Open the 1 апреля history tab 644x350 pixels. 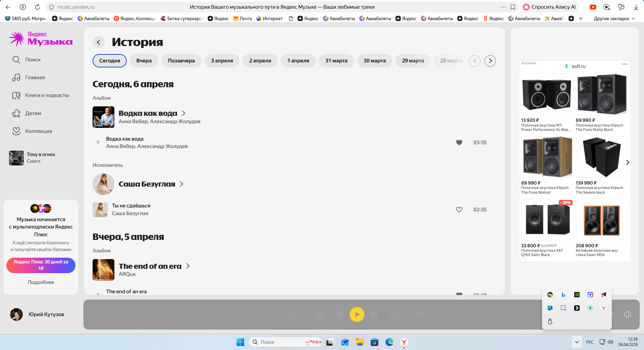click(298, 61)
